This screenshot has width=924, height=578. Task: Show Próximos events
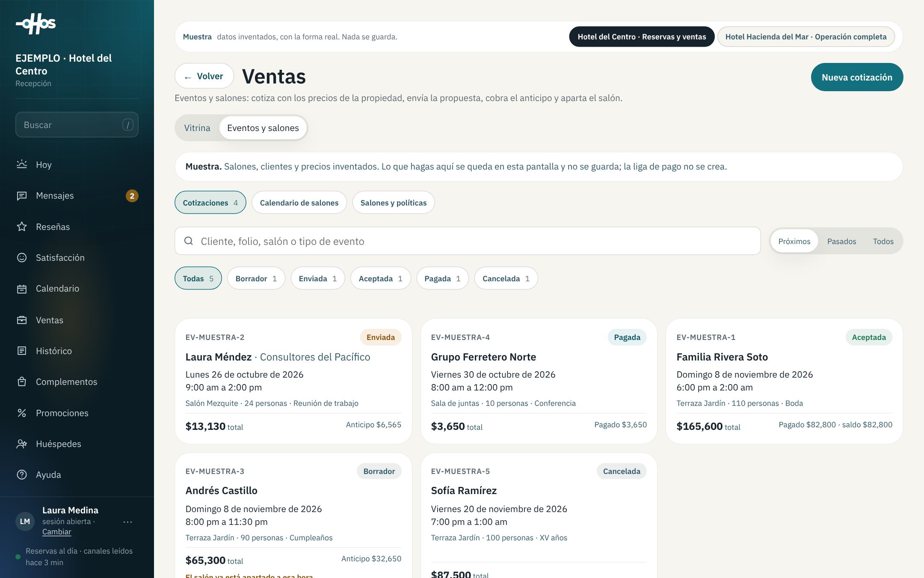(x=794, y=241)
